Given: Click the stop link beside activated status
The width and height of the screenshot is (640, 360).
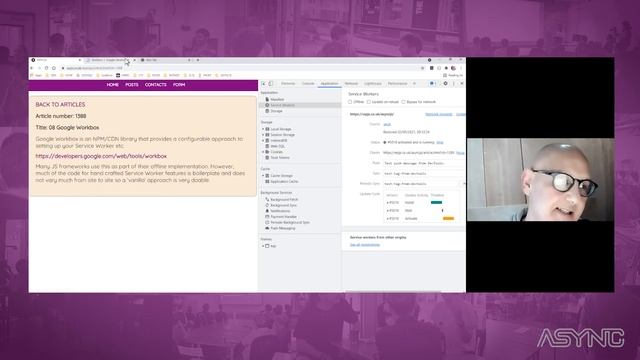Looking at the screenshot, I should (x=440, y=142).
